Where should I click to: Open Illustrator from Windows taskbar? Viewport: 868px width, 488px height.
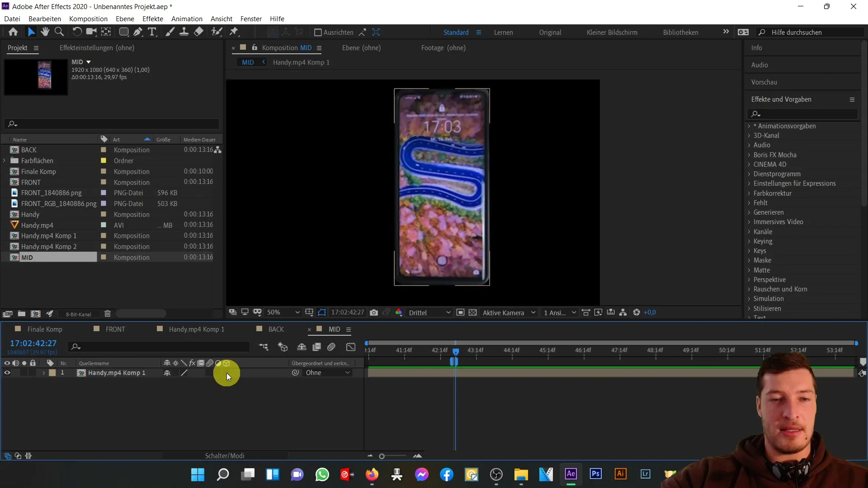[x=620, y=474]
